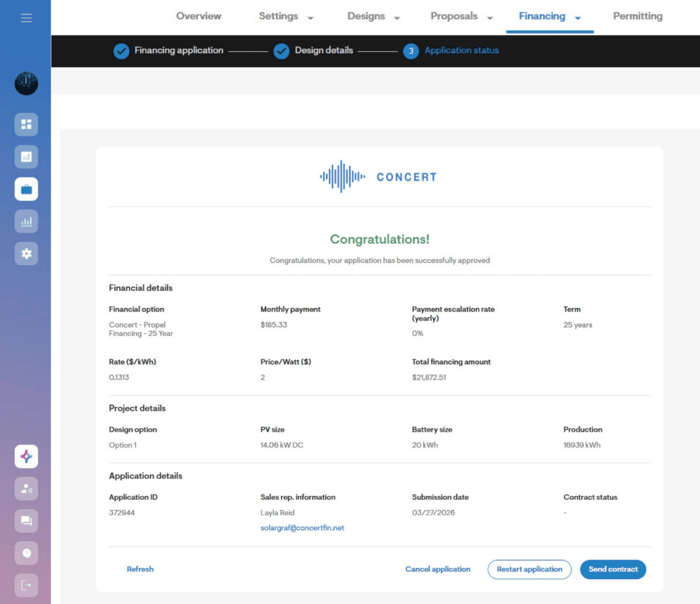Click the sales rep name Layla Reid

[x=277, y=512]
